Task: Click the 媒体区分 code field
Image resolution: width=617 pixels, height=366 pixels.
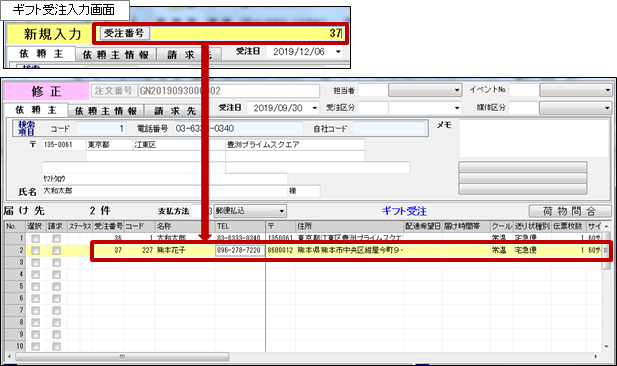Action: pyautogui.click(x=524, y=108)
